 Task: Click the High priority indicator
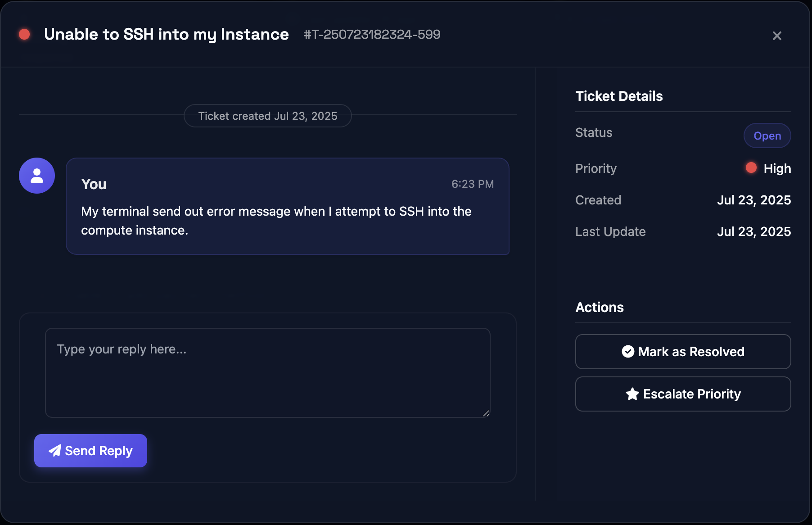coord(777,168)
